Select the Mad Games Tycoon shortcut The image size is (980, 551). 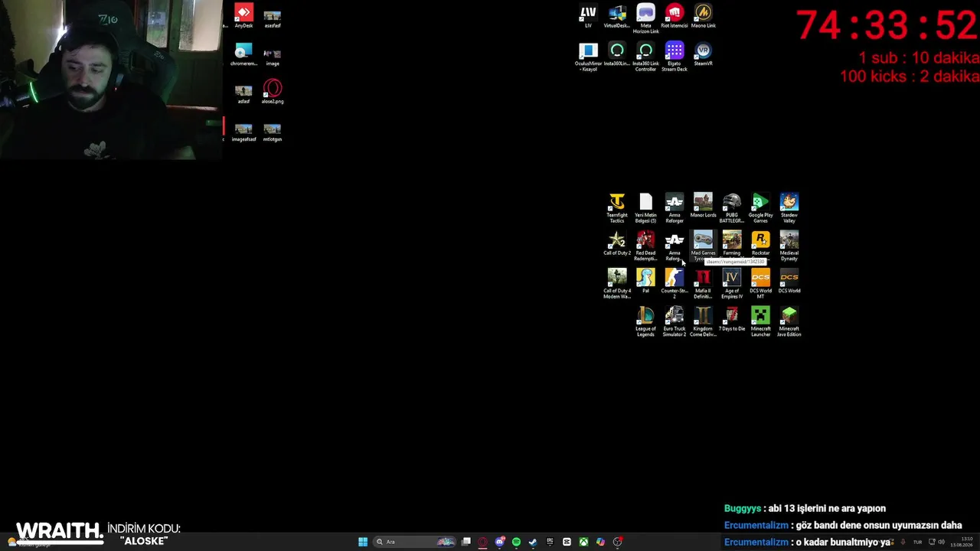[703, 246]
